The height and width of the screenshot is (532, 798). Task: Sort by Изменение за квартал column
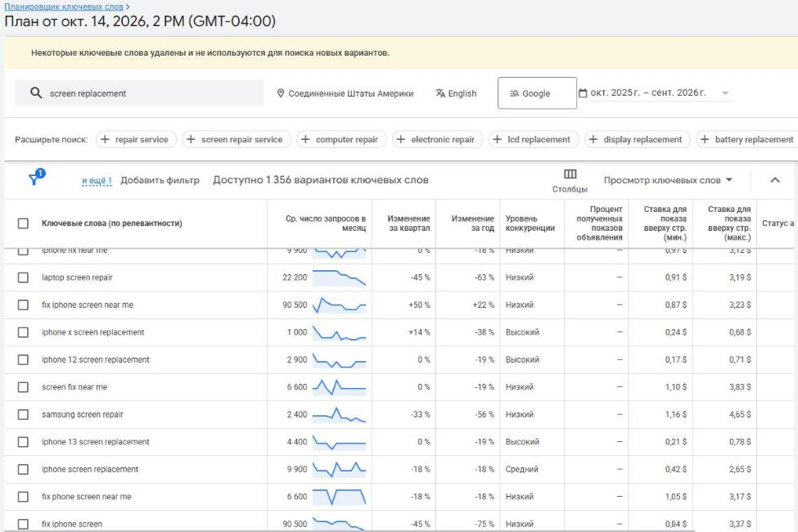[408, 223]
